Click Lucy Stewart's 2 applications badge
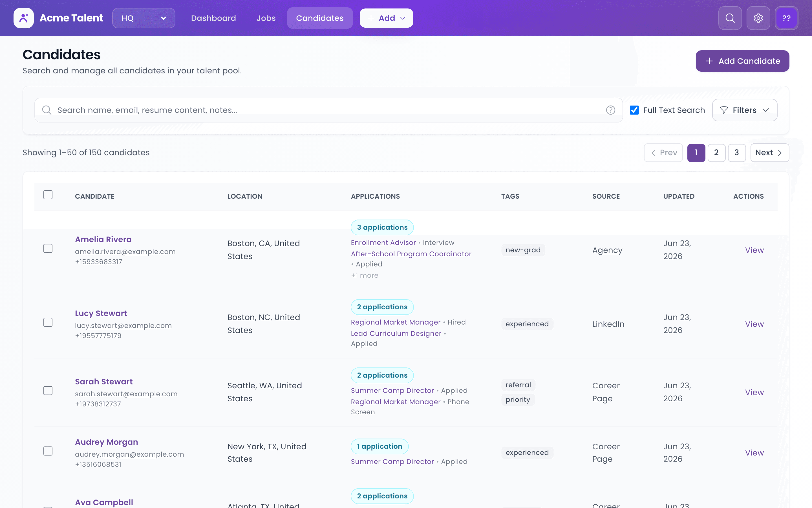Screen dimensions: 812x508 coord(382,307)
